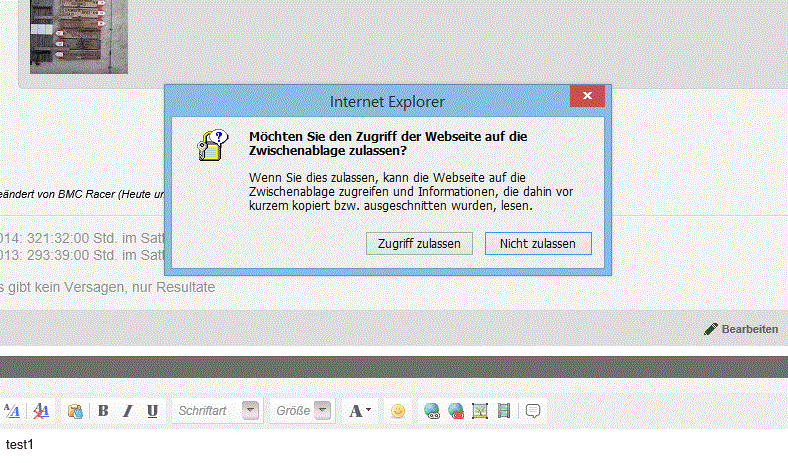This screenshot has height=463, width=788.
Task: Close the Internet Explorer dialog
Action: point(587,96)
